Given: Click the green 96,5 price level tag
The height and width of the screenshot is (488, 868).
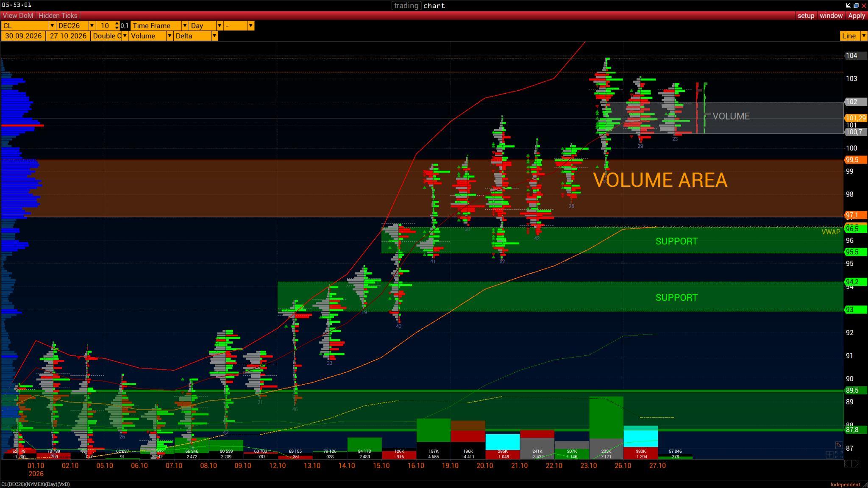Looking at the screenshot, I should point(855,229).
